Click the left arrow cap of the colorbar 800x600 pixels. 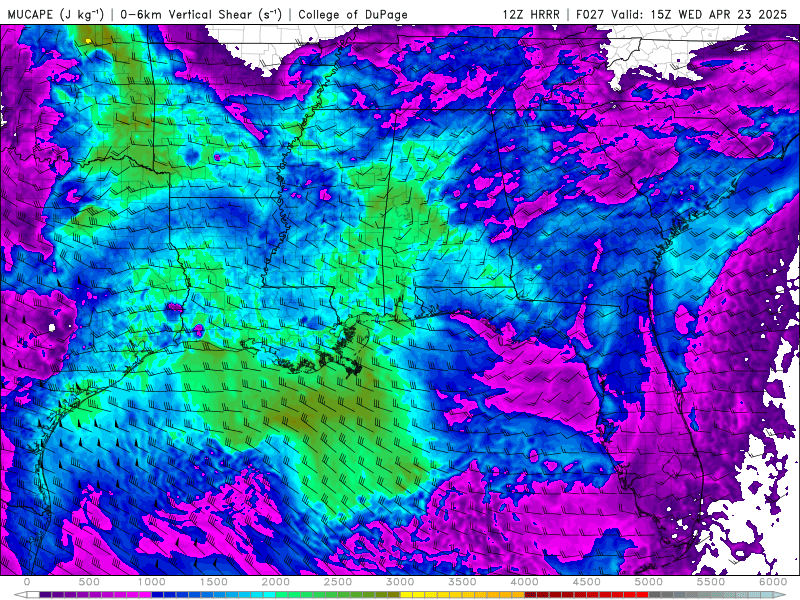tap(20, 594)
